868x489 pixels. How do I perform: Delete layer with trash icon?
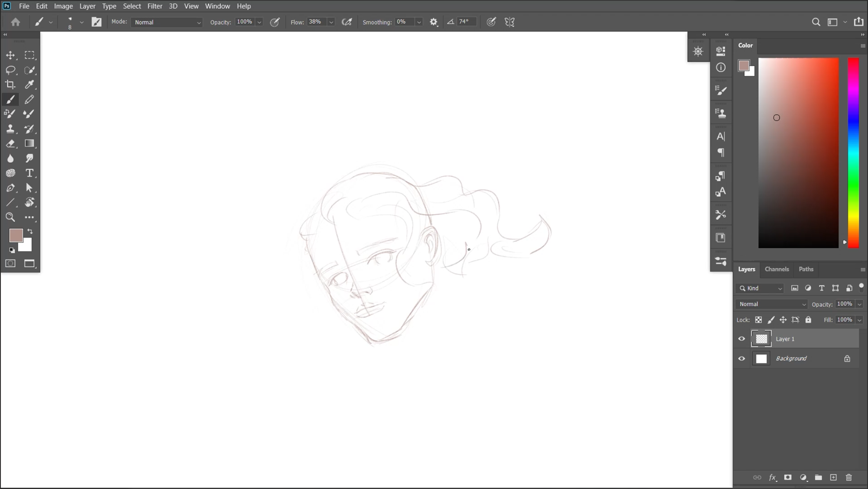click(x=849, y=478)
